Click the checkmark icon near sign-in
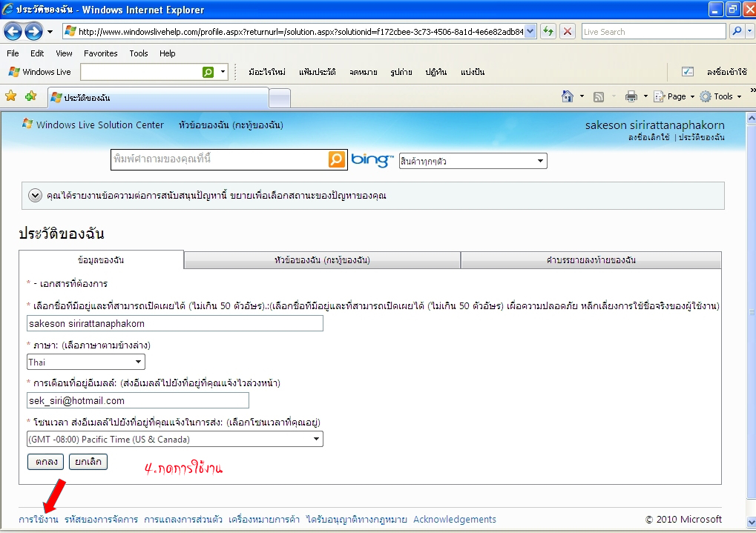The width and height of the screenshot is (756, 533). click(x=688, y=72)
